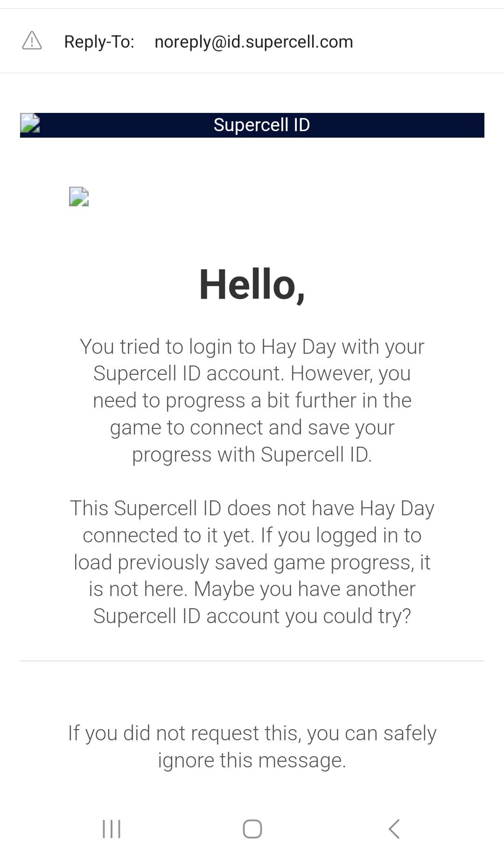Tap the line 'You tried to login to Hay Day'

pyautogui.click(x=252, y=347)
